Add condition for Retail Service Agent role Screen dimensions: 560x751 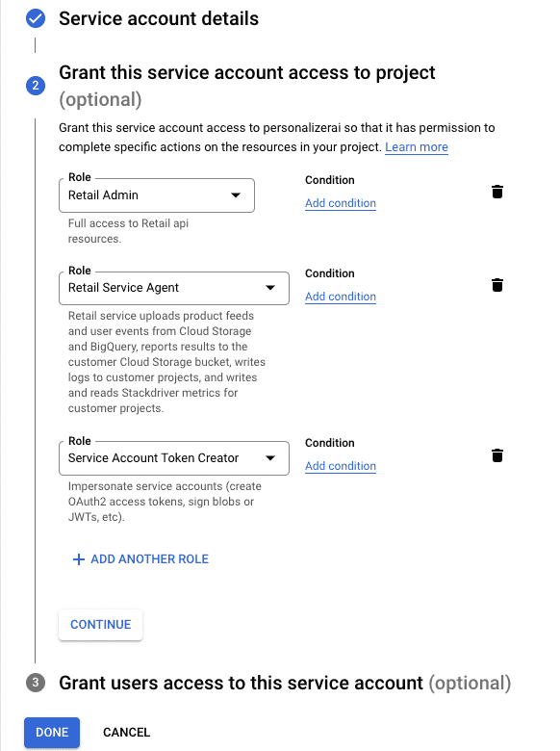tap(341, 297)
